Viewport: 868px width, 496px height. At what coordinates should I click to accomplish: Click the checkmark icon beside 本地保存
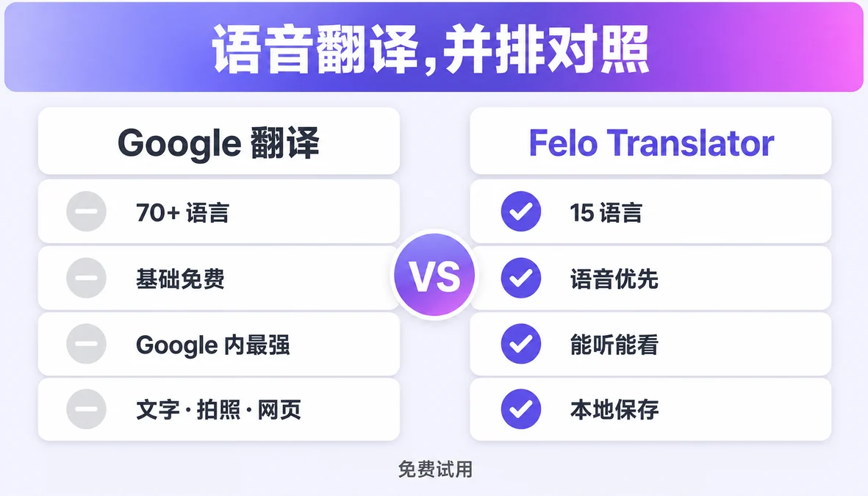click(x=521, y=409)
